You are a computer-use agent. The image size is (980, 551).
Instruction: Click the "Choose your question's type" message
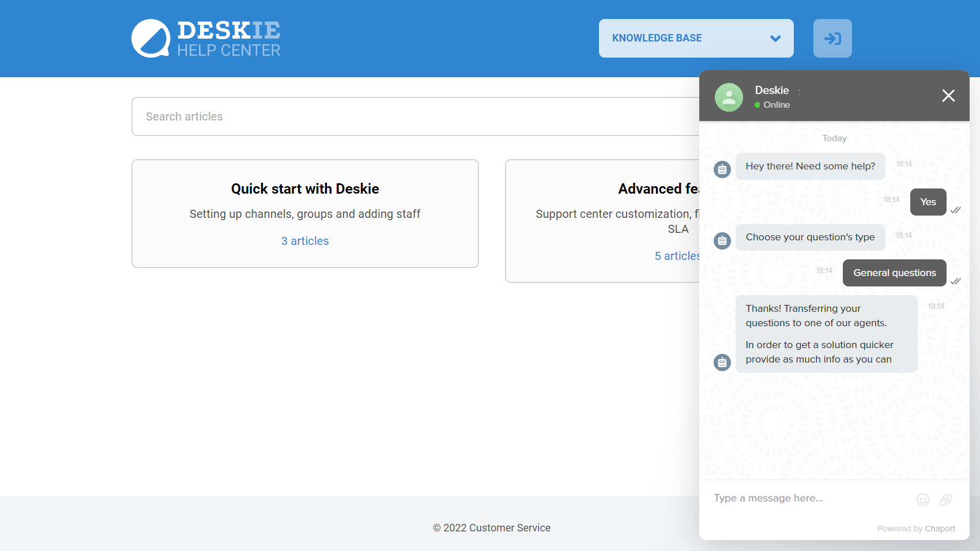[810, 237]
